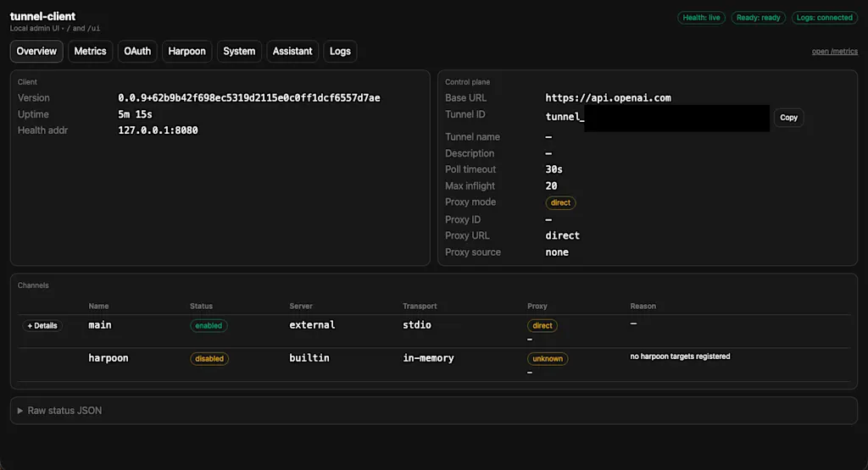
Task: Open the OAuth tab
Action: 137,52
